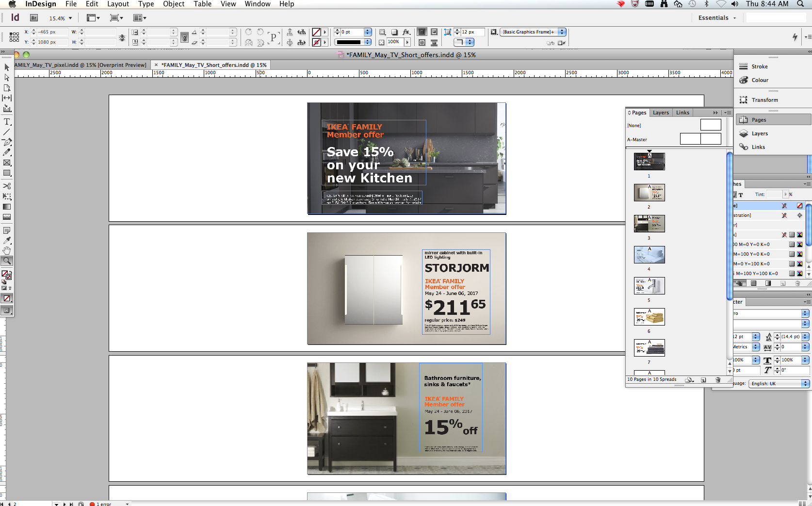Select the Line tool
The height and width of the screenshot is (506, 812).
7,132
